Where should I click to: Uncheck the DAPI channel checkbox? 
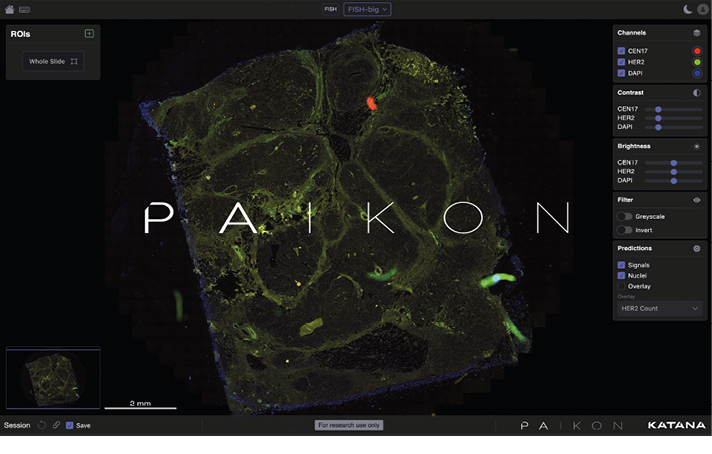(x=621, y=73)
